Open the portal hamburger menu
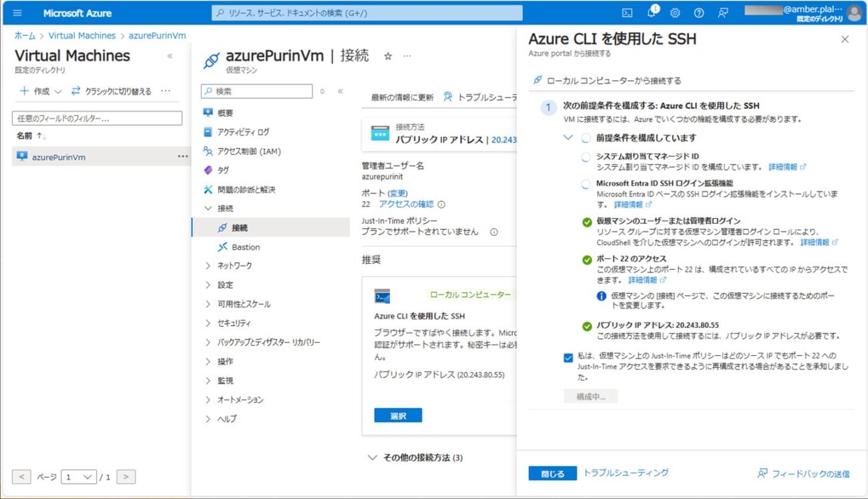The height and width of the screenshot is (499, 868). tap(17, 13)
